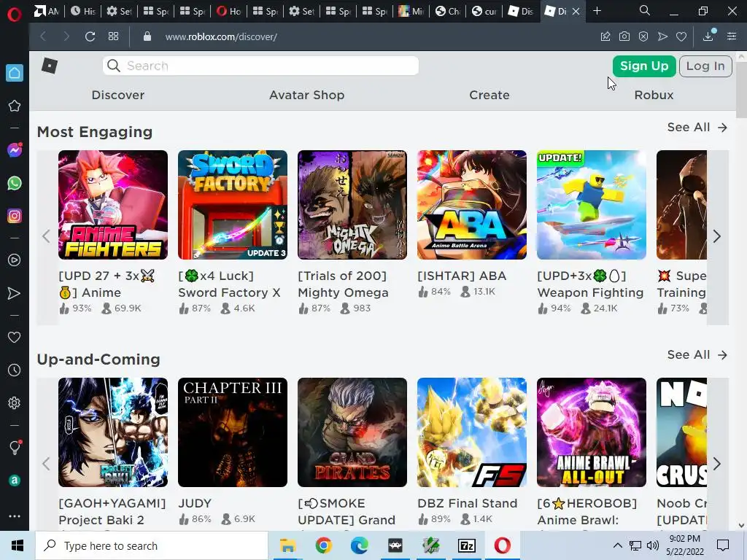Go back with Most Engaging left arrow
Screen dimensions: 747x560
click(46, 236)
